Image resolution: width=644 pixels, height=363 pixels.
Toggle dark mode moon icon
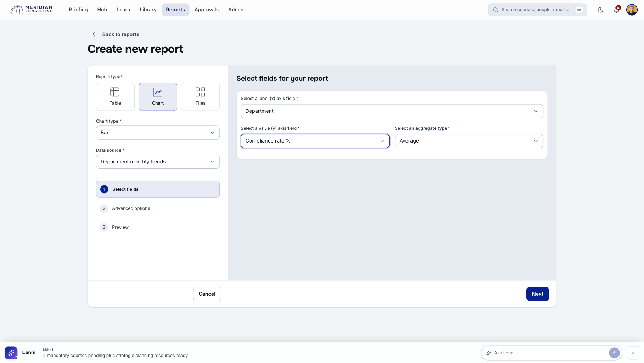600,10
